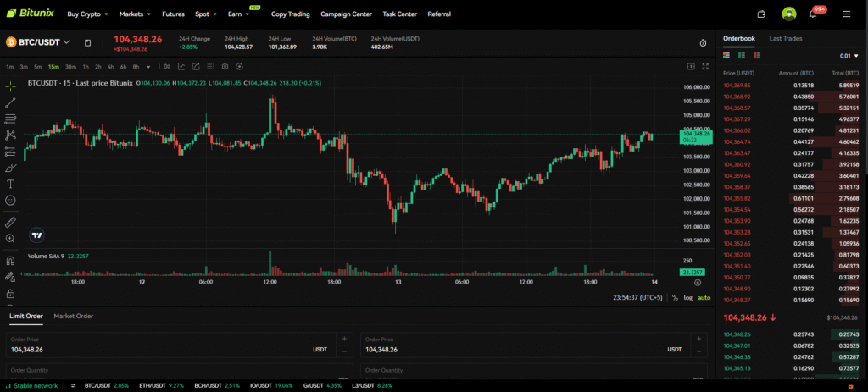Toggle magnet mode in chart sidebar

10,261
